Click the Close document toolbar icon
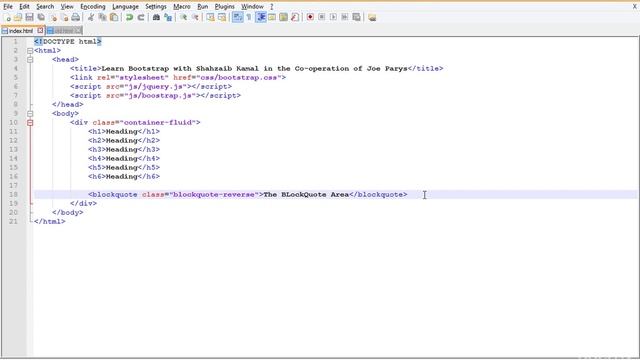The image size is (640, 360). (53, 17)
